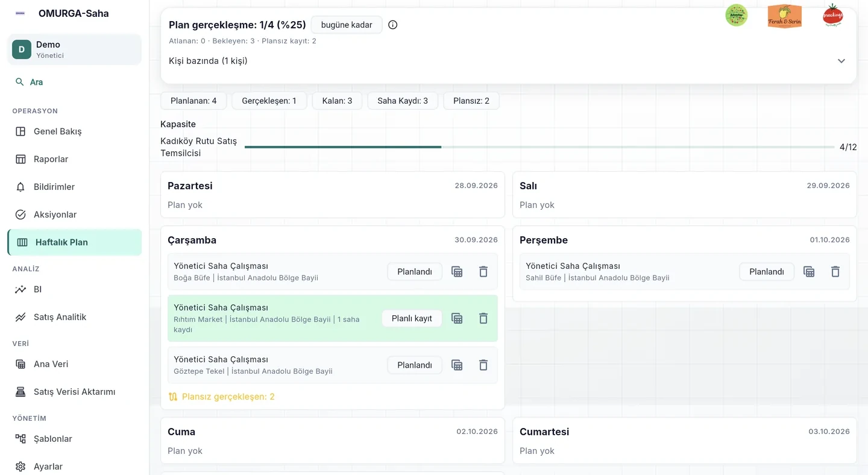The height and width of the screenshot is (475, 868).
Task: Select the Saha Kaydı: 3 chip
Action: tap(403, 101)
